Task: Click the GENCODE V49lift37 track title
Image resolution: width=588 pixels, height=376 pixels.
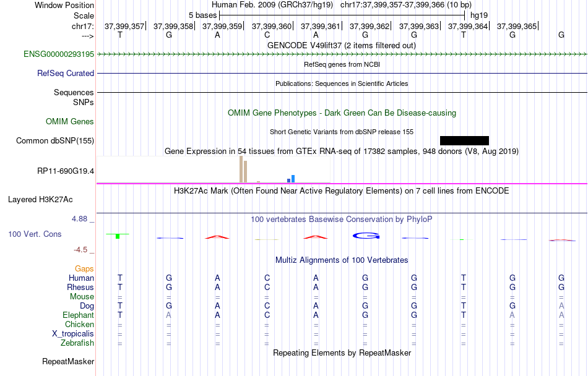Action: point(341,45)
